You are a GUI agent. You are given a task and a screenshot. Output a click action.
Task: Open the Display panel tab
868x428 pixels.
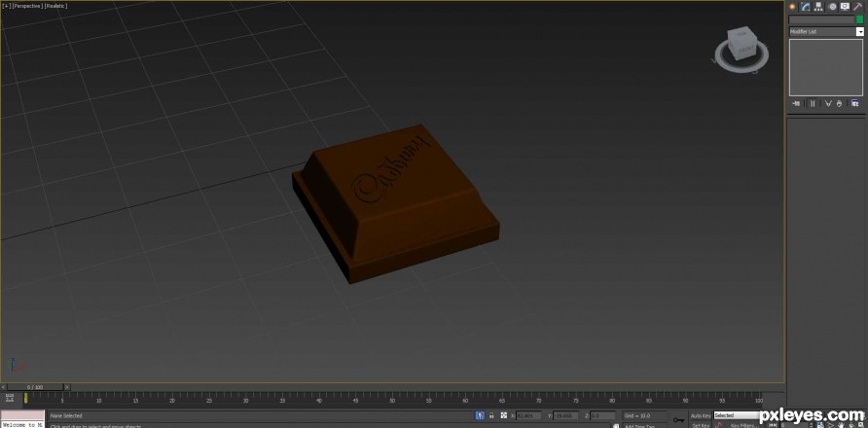845,7
